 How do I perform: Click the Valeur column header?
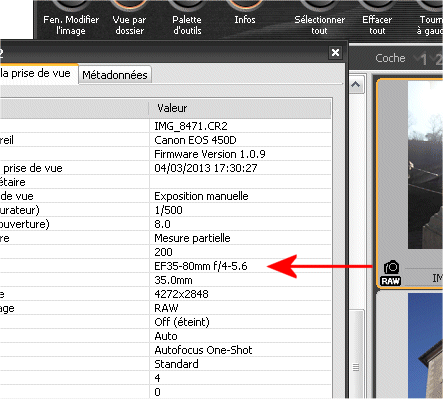(x=240, y=108)
